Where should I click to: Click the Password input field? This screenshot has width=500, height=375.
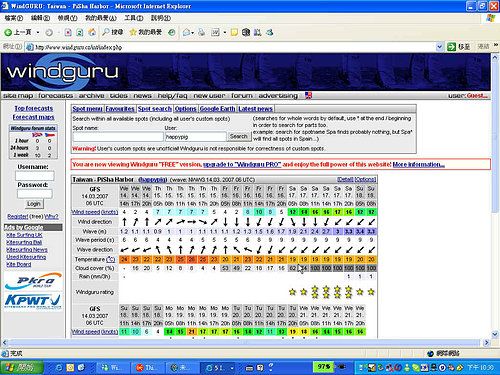(35, 194)
